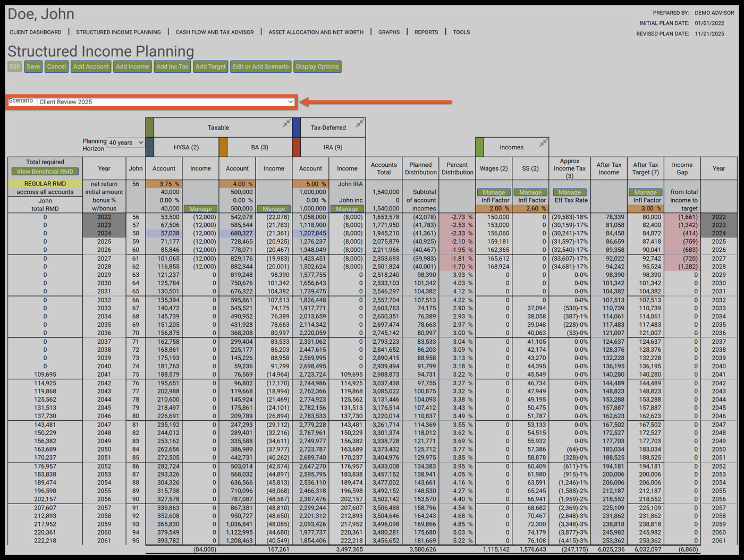Click the BA (3) account header

click(259, 147)
